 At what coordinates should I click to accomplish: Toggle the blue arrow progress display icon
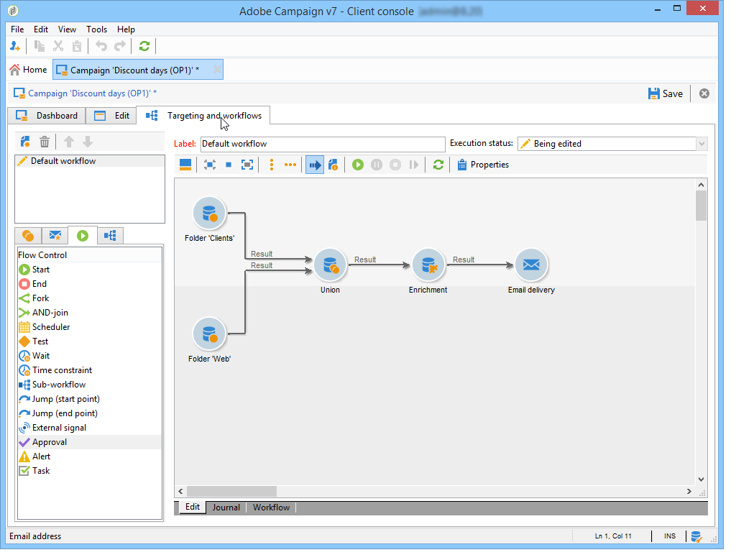(x=315, y=165)
